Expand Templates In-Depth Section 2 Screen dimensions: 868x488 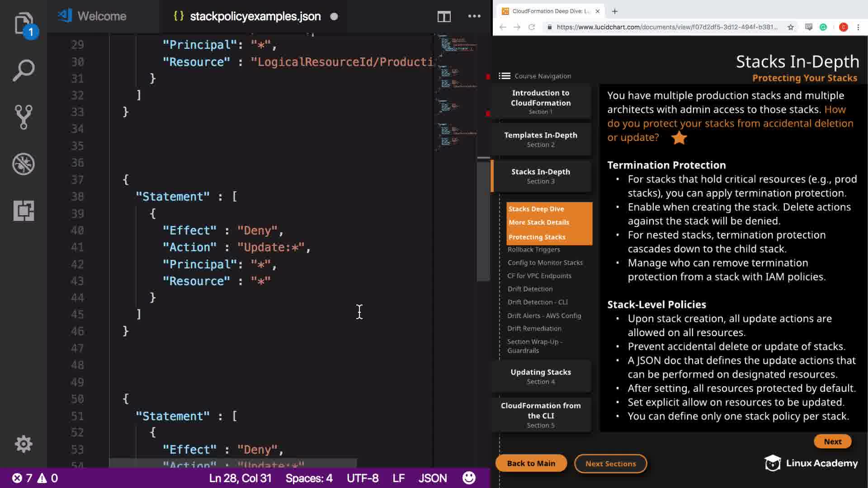[540, 139]
